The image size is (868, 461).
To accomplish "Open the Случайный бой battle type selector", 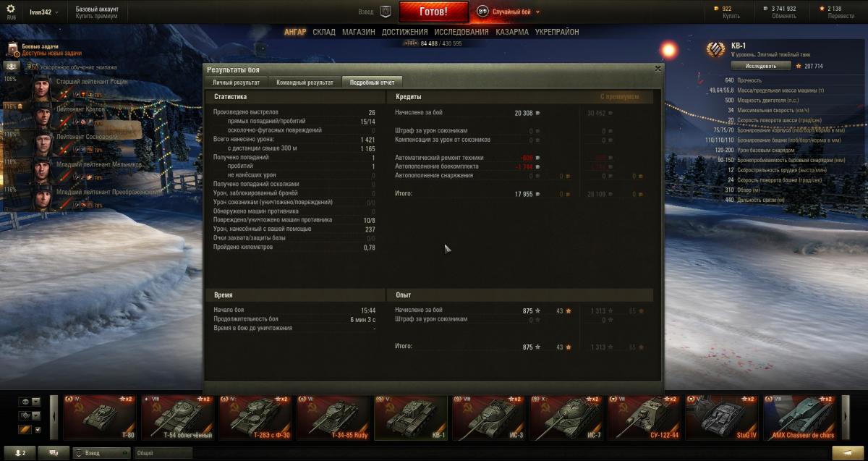I will 506,12.
